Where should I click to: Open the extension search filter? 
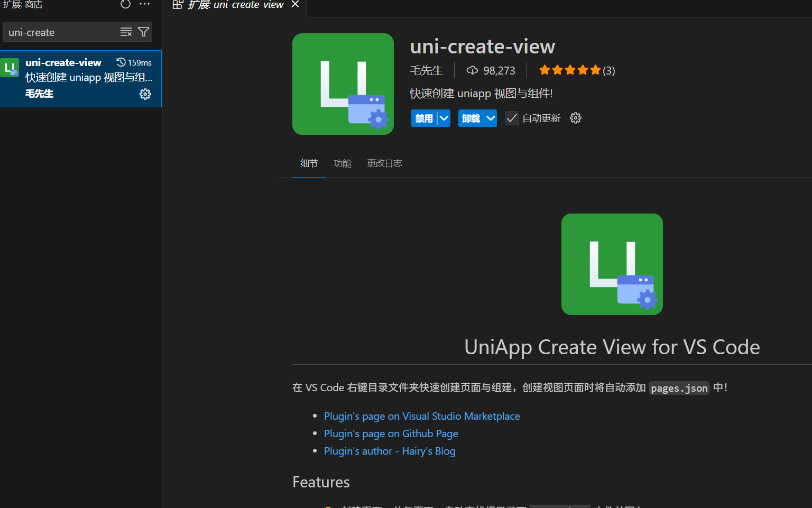click(x=143, y=32)
